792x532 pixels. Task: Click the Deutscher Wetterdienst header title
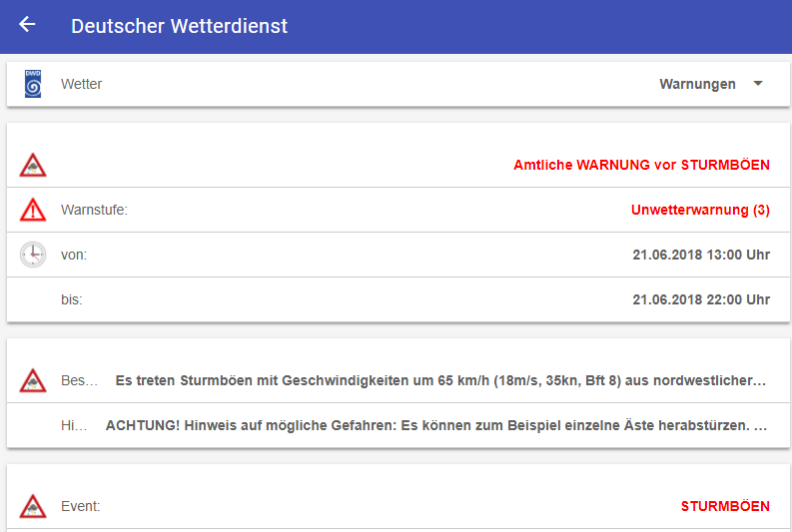pos(179,26)
